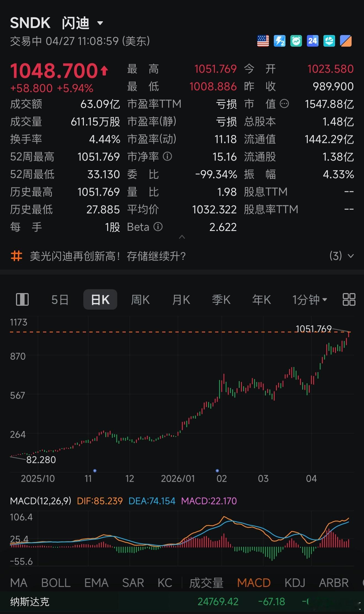The height and width of the screenshot is (614, 364).
Task: Switch to the 年K chart tab
Action: pos(261,299)
